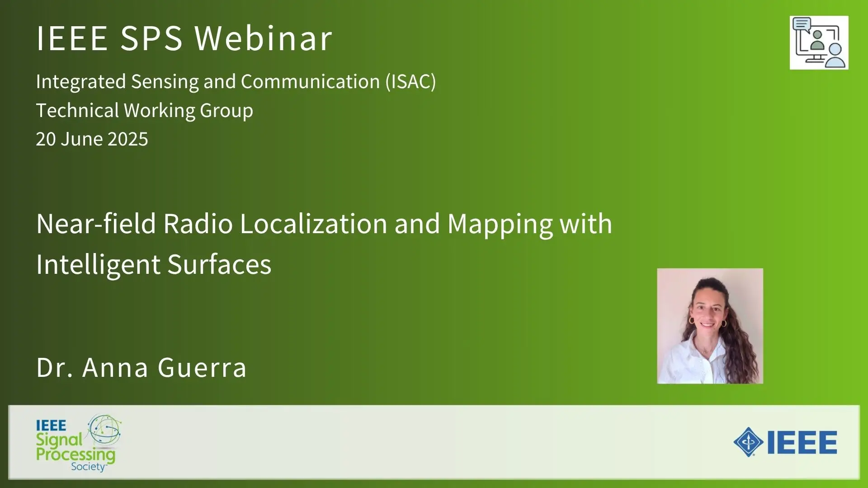Viewport: 868px width, 488px height.
Task: Click the IEEE diamond emblem beside IEEE text
Action: point(748,442)
